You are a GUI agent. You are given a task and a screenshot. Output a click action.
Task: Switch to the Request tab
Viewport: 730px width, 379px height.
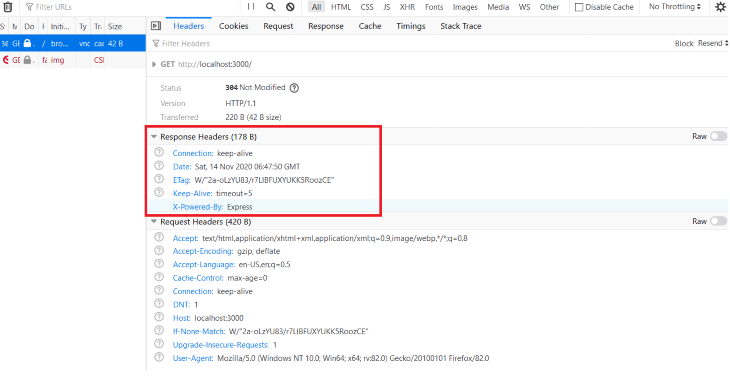click(278, 26)
